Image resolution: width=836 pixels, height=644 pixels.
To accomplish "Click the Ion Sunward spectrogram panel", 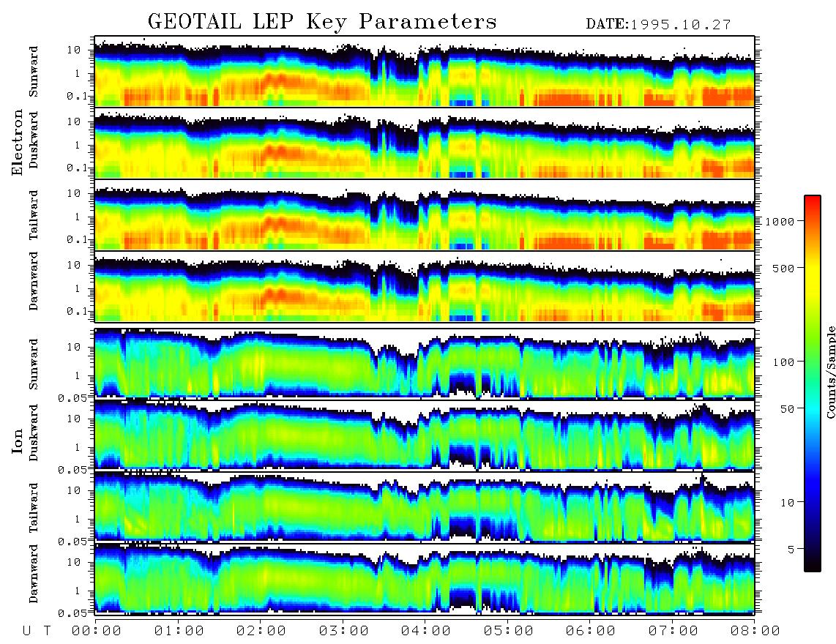I will click(425, 364).
